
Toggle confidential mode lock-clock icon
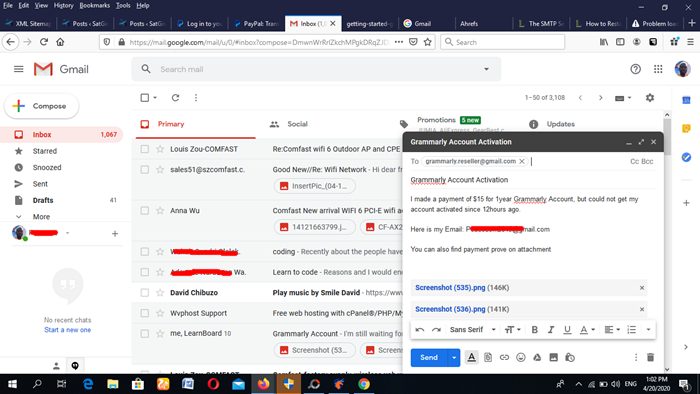pos(570,357)
